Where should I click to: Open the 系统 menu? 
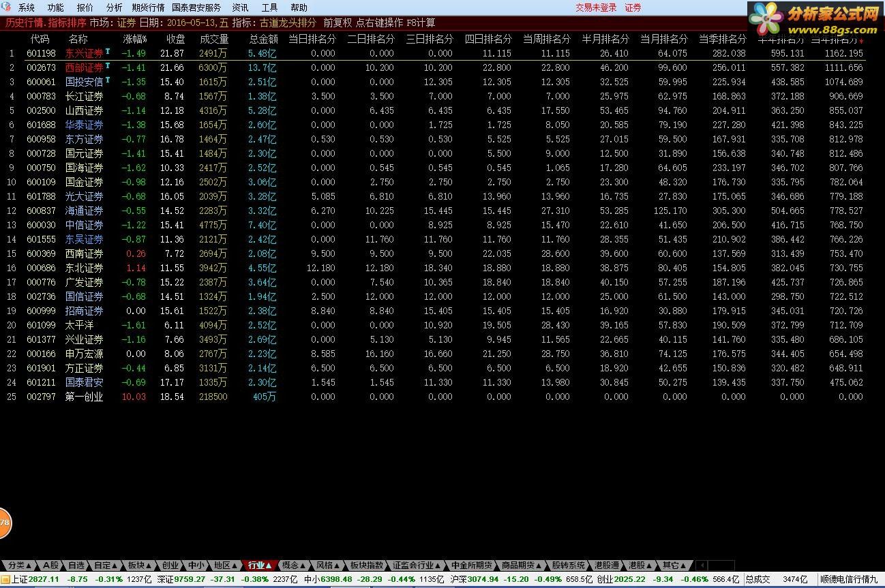(27, 7)
